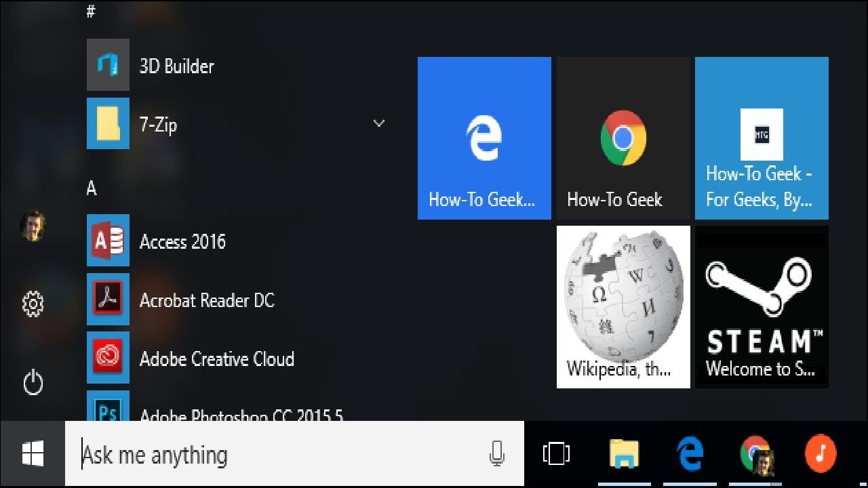Expand the 7-Zip folder chevron
This screenshot has height=488, width=868.
379,123
